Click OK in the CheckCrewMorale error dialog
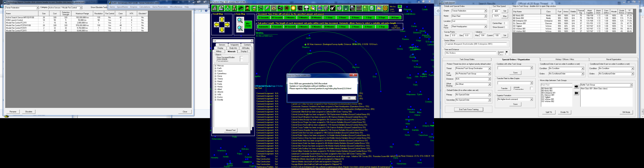This screenshot has height=168, width=644. click(349, 98)
